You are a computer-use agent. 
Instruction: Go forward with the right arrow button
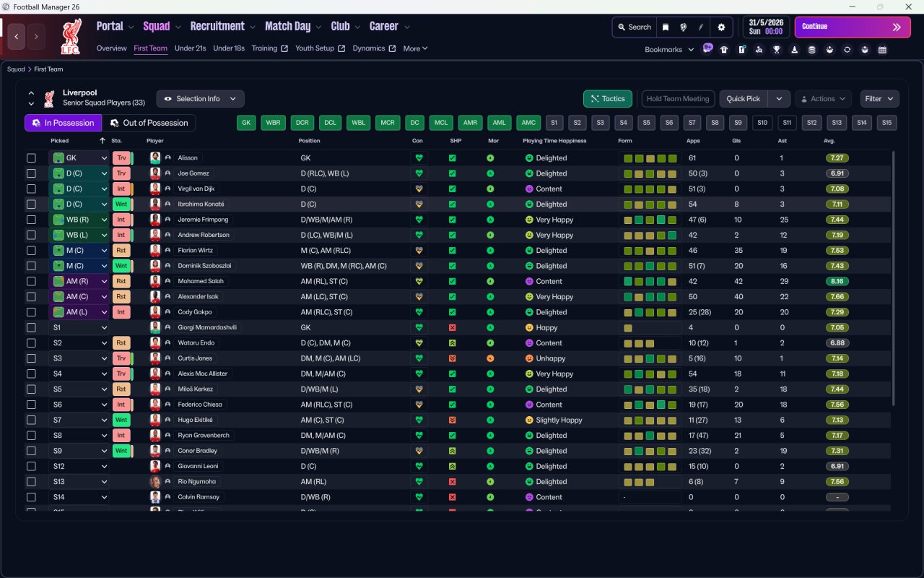[x=36, y=35]
